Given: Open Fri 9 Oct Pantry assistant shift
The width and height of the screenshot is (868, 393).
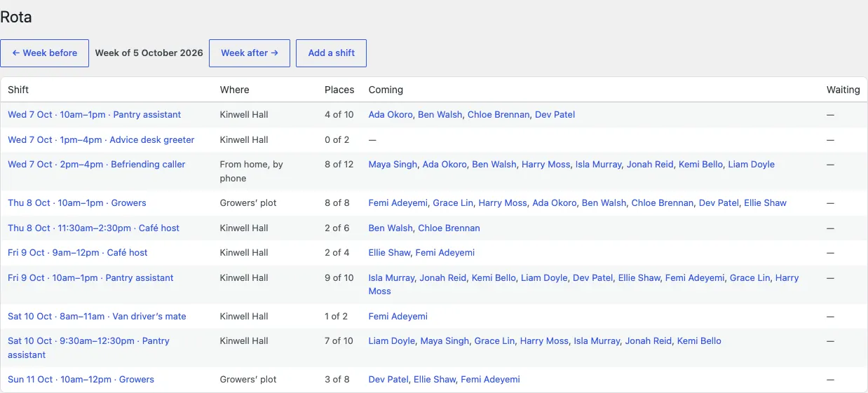Looking at the screenshot, I should click(90, 278).
